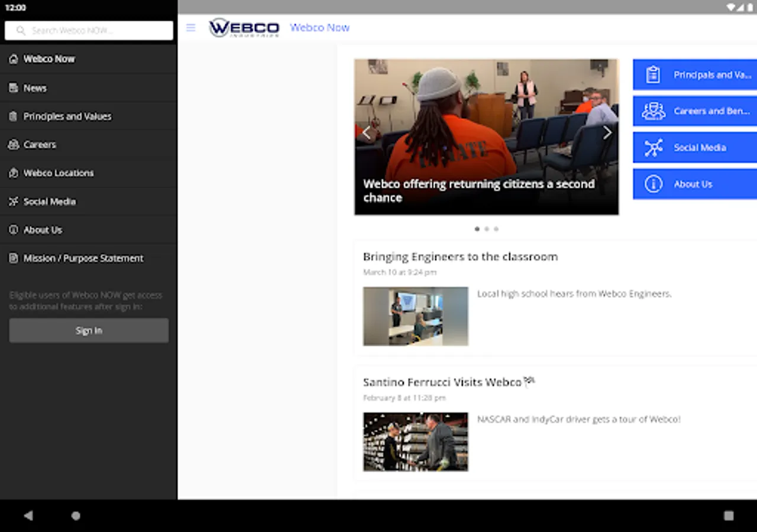Click the info circle on About Us tile
Image resolution: width=757 pixels, height=532 pixels.
pyautogui.click(x=653, y=184)
